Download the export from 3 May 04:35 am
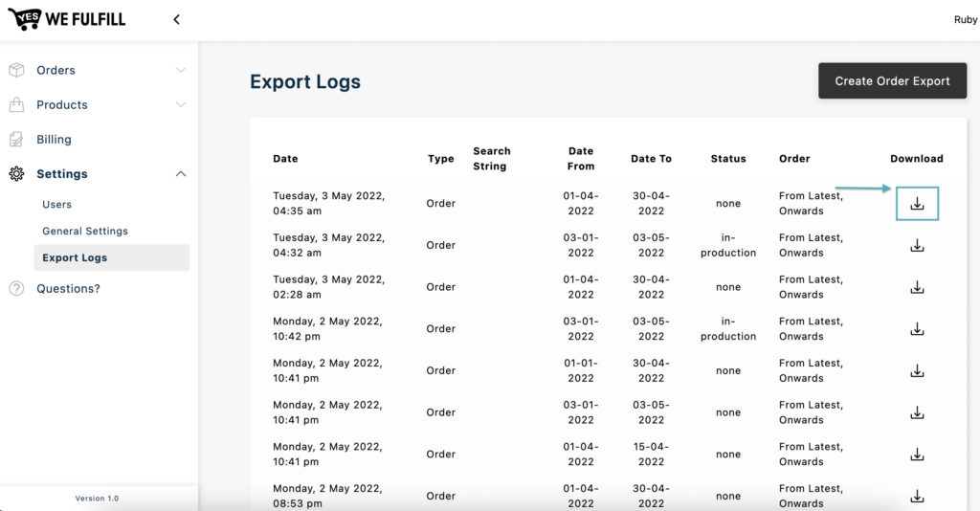 [917, 204]
